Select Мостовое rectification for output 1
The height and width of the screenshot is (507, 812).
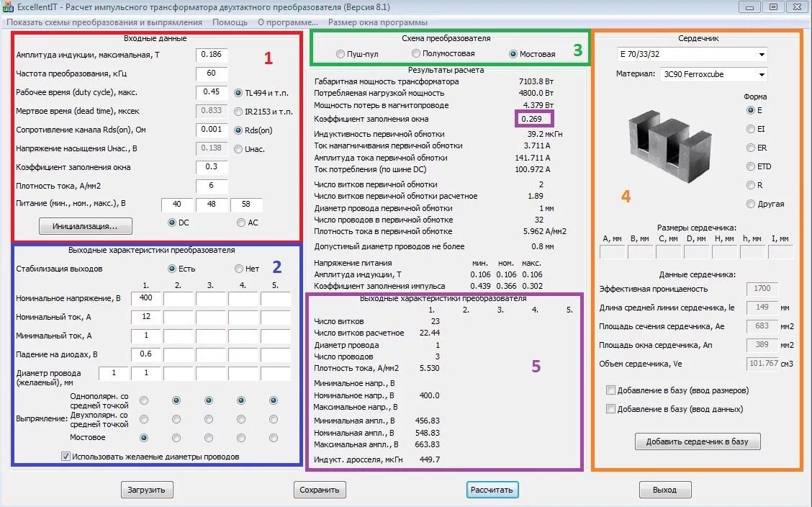click(144, 438)
